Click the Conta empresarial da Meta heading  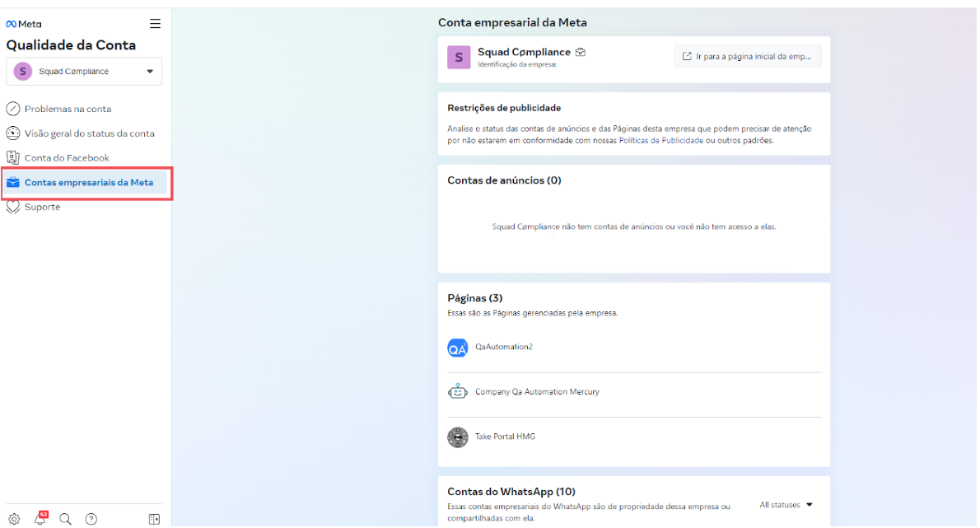point(512,22)
